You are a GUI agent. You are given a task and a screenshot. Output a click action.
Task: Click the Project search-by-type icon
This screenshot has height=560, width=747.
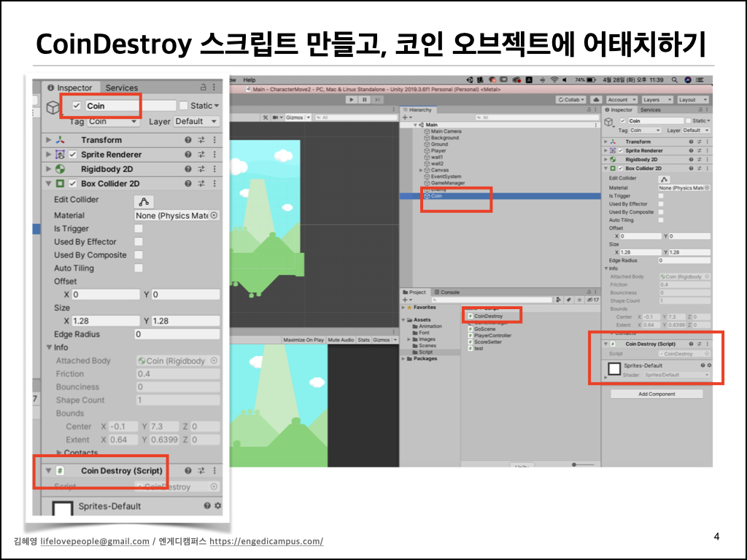(x=558, y=300)
